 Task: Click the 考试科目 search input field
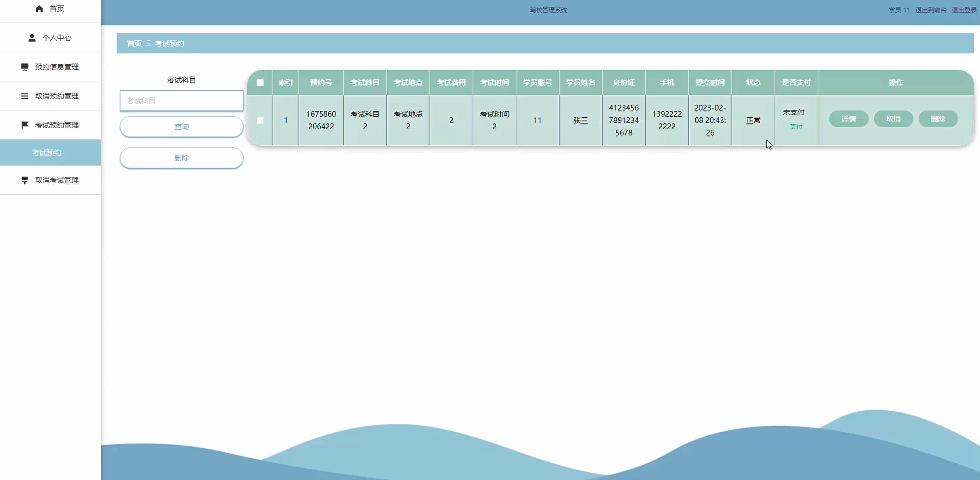tap(181, 101)
